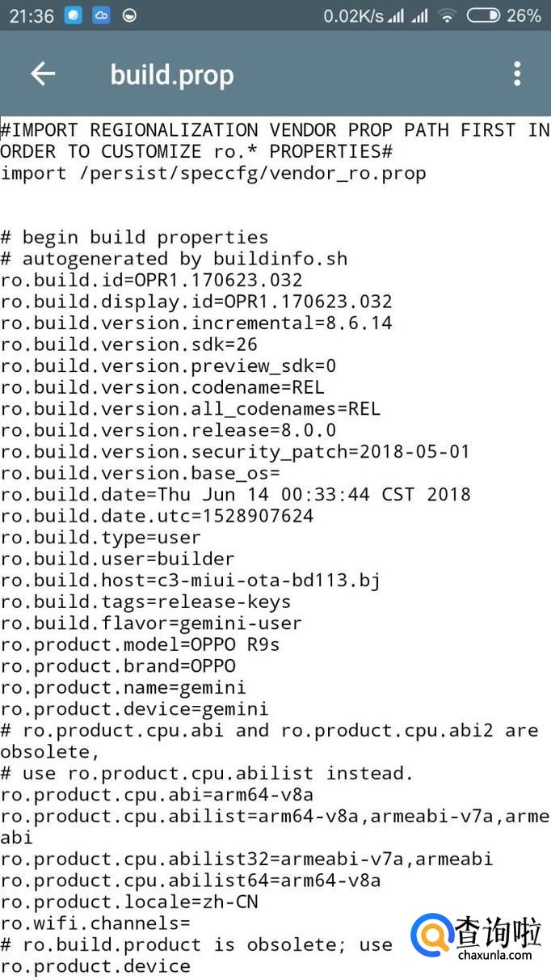Tap the chaxunla magnifier logo
The height and width of the screenshot is (980, 551).
tap(431, 939)
